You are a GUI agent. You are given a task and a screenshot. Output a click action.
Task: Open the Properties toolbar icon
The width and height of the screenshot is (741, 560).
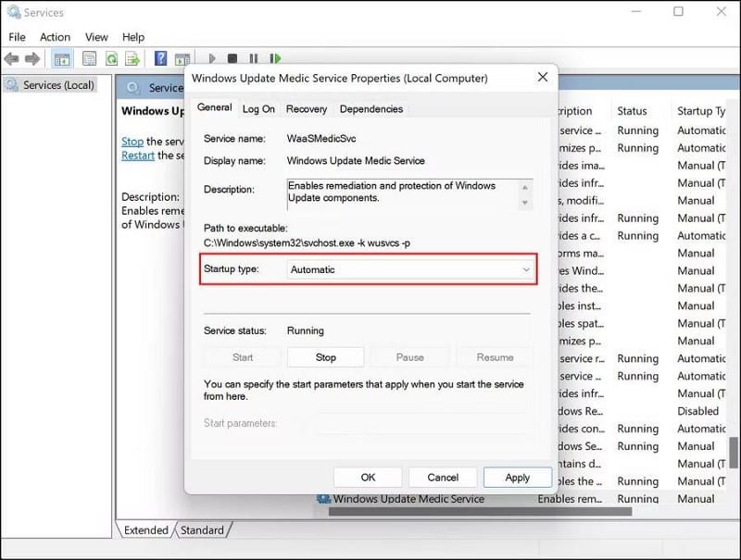[88, 58]
